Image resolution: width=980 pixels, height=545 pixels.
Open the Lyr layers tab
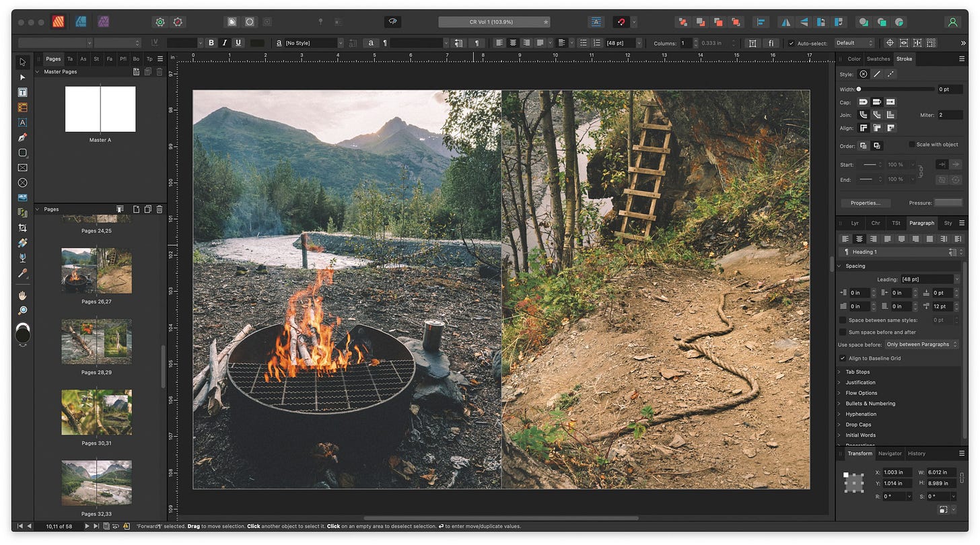tap(855, 223)
